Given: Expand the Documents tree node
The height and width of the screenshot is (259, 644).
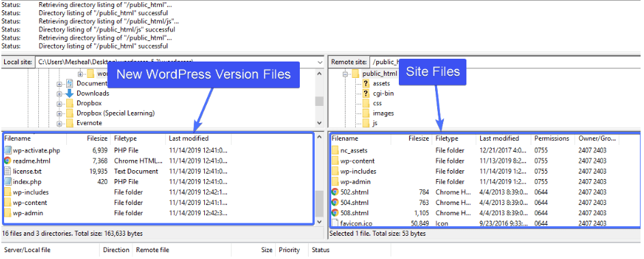Looking at the screenshot, I should 59,84.
